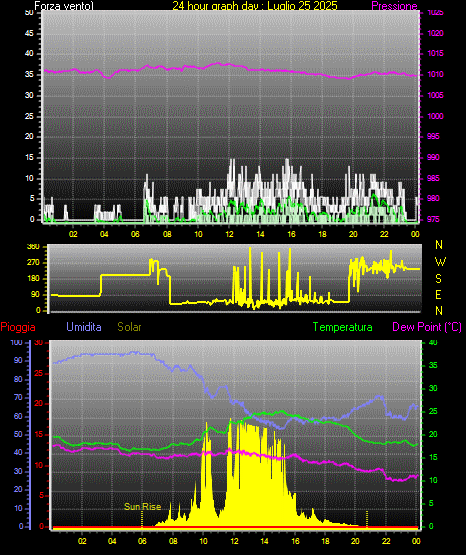466x555 pixels.
Task: Click the 12 hour tick on wind graph
Action: tap(229, 234)
